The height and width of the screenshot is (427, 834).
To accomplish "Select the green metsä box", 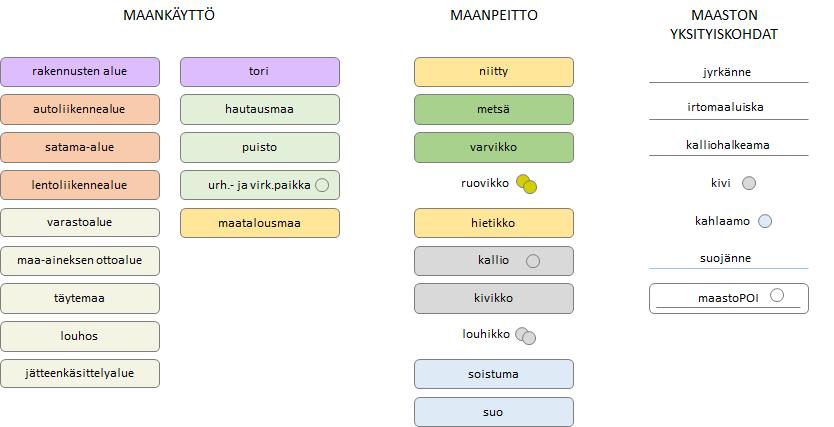I will point(494,110).
